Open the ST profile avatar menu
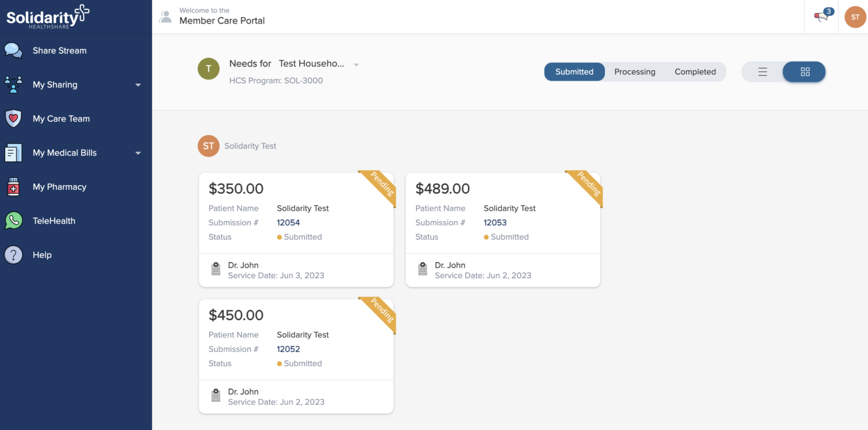Image resolution: width=868 pixels, height=430 pixels. click(x=854, y=17)
